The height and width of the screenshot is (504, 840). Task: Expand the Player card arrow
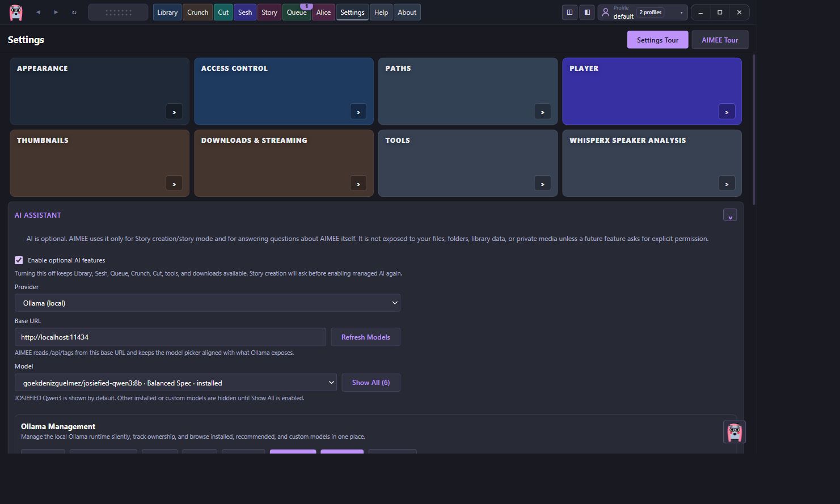pos(727,112)
